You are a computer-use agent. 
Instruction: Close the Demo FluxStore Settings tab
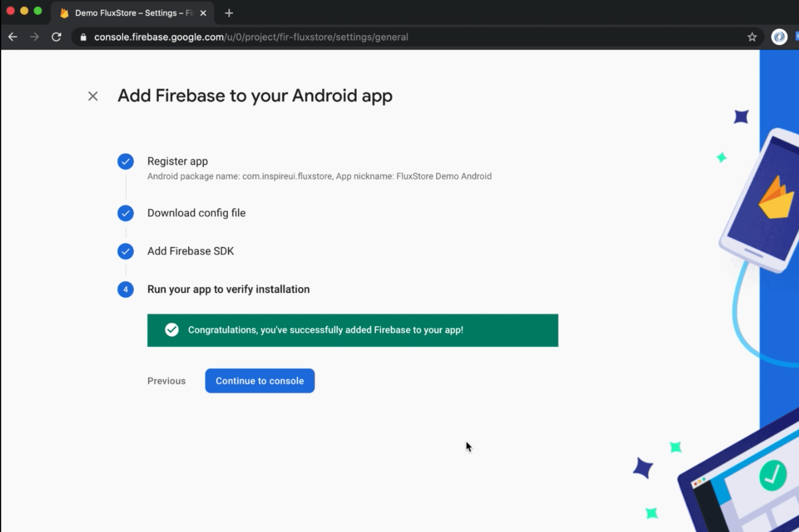203,13
